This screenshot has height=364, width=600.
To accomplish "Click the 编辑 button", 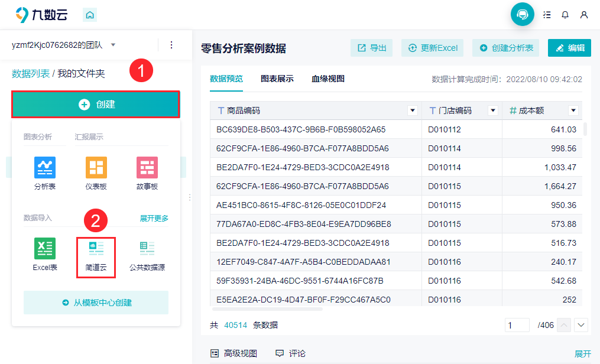I will [569, 48].
